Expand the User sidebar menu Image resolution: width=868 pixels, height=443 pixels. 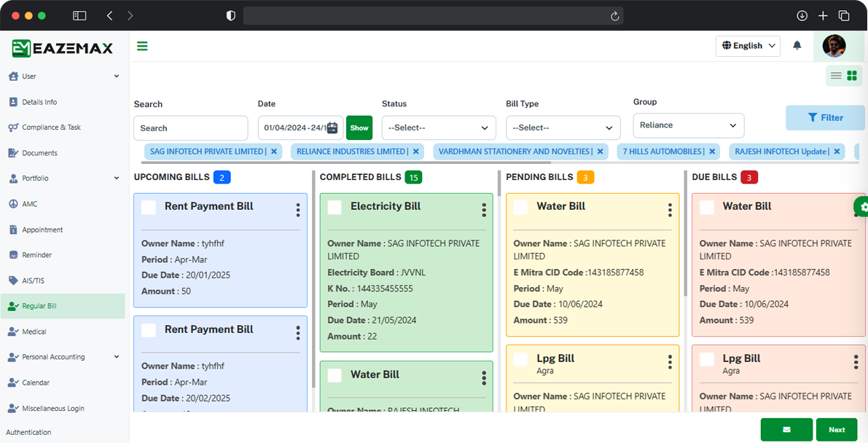point(63,77)
